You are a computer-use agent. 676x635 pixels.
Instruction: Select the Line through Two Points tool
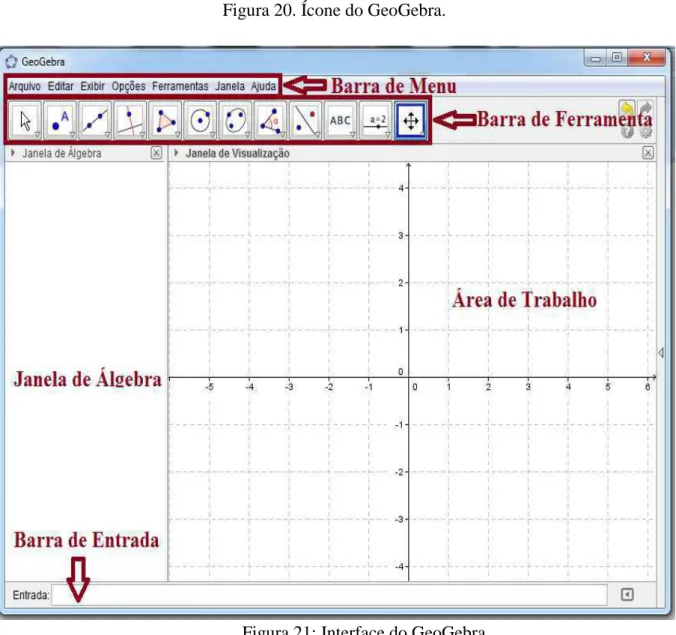coord(95,121)
